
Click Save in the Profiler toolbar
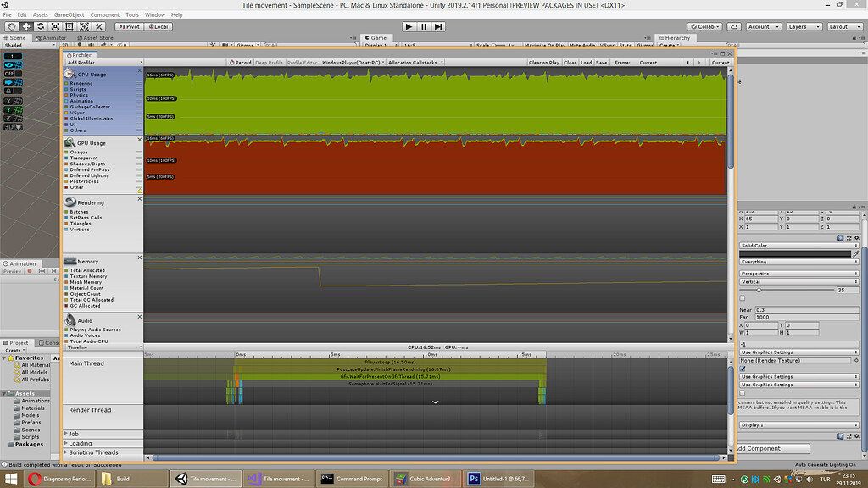(x=602, y=62)
